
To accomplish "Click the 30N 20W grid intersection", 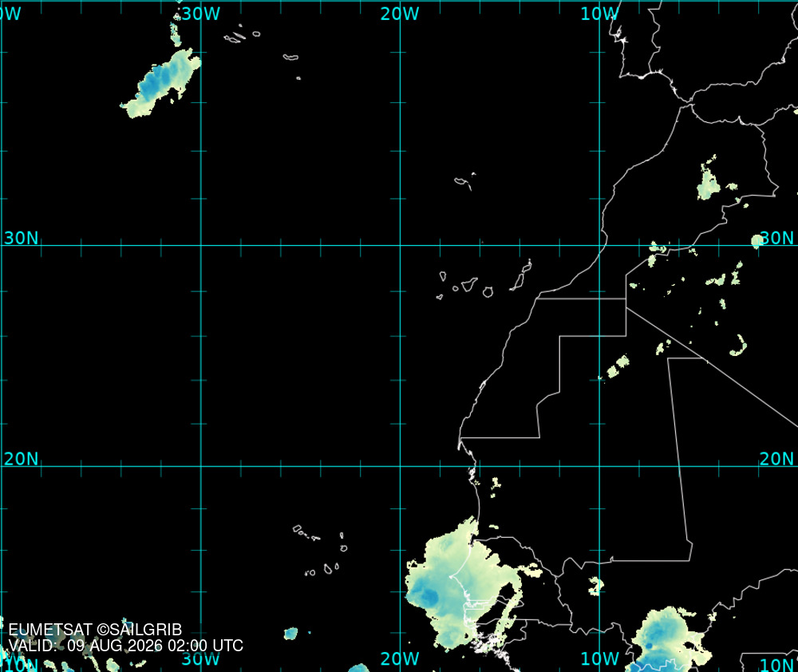I will [x=400, y=245].
